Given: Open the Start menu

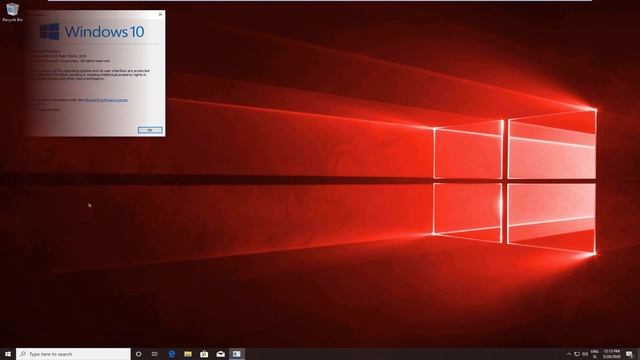Looking at the screenshot, I should (8, 354).
